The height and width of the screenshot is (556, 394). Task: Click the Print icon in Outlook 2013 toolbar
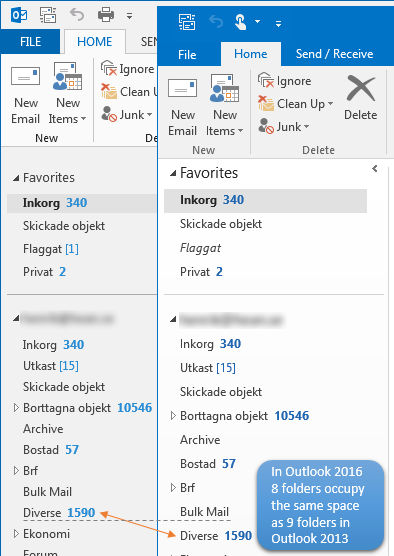pos(106,15)
